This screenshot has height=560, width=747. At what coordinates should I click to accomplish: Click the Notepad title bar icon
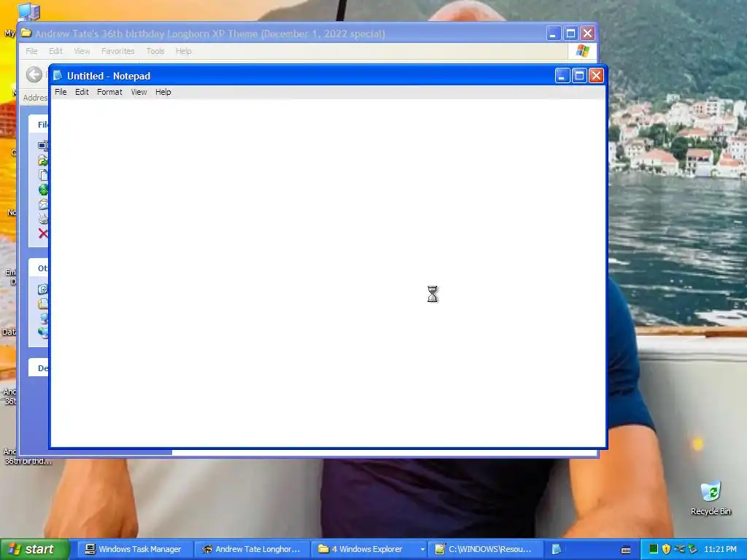coord(58,75)
